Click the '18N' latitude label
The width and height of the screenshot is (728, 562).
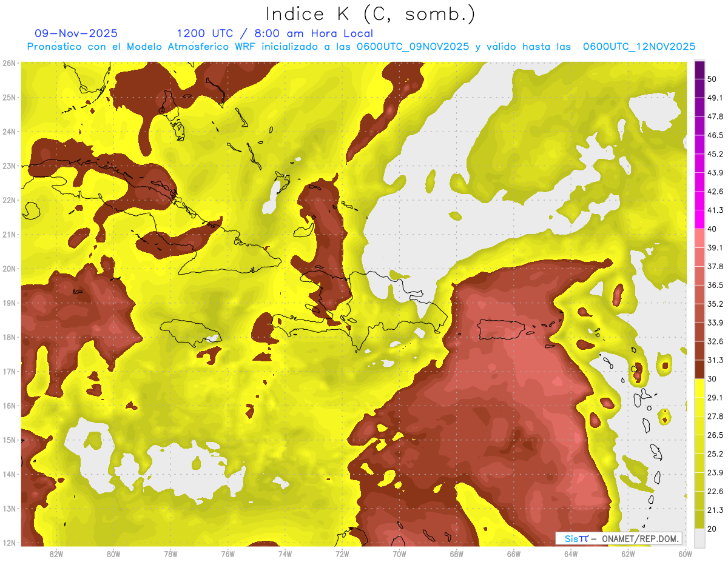[8, 337]
